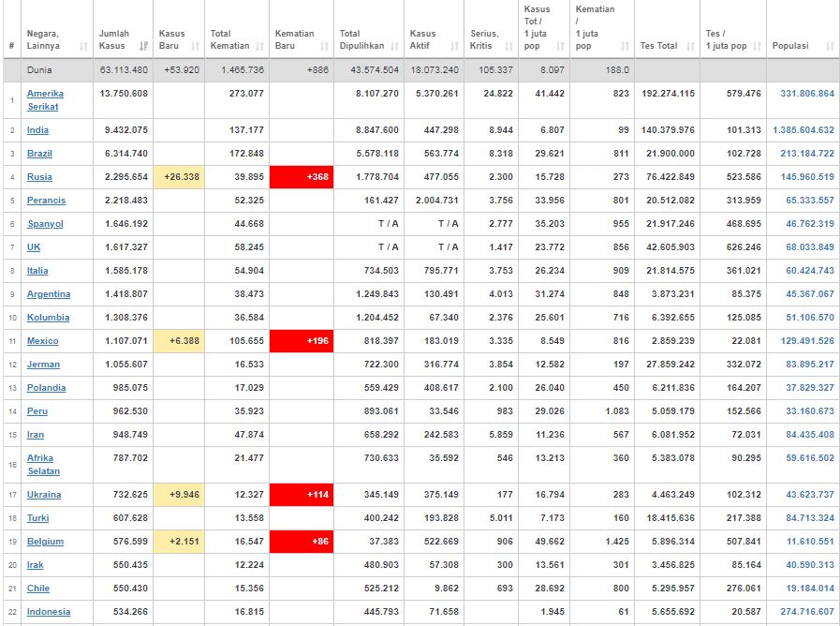This screenshot has width=840, height=626.
Task: Sort by the Kasus Baru column arrows
Action: tap(196, 46)
